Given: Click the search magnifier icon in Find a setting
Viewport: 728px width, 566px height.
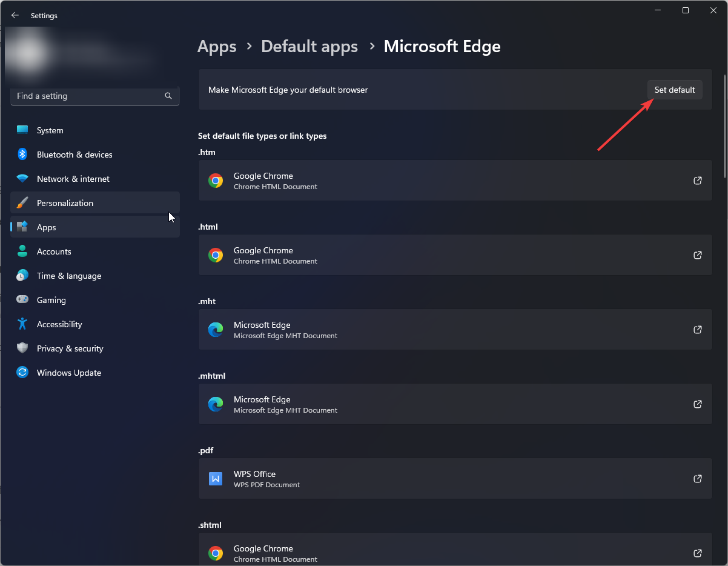Looking at the screenshot, I should pos(168,96).
